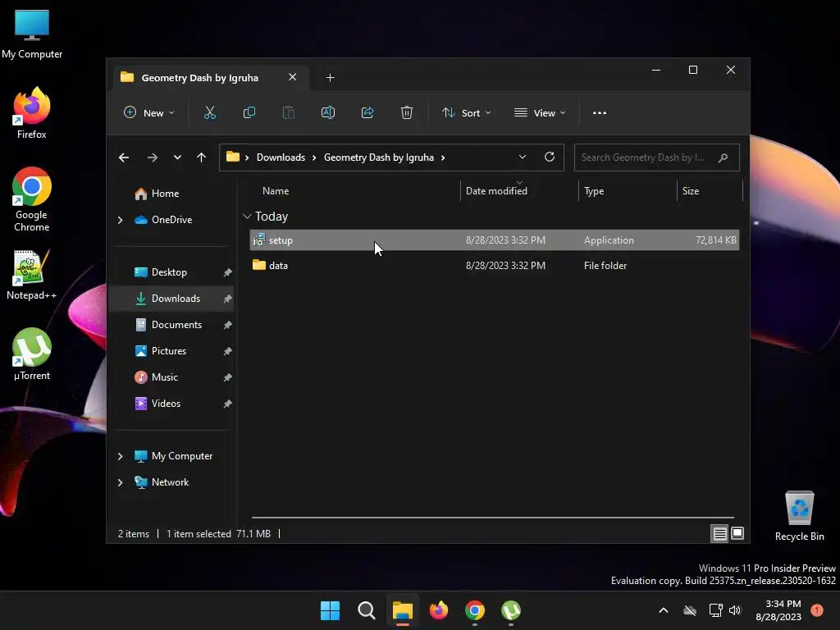
Task: Click File Explorer in the taskbar
Action: [402, 610]
